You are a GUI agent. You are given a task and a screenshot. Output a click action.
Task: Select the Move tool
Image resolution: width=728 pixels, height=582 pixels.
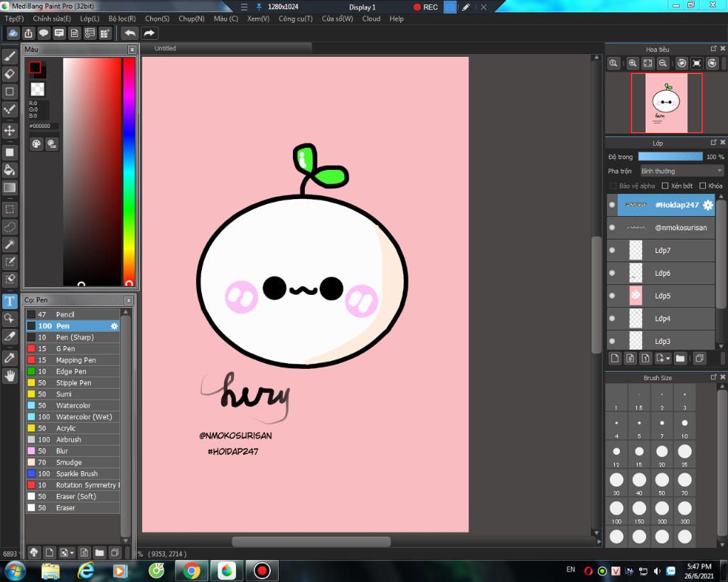[10, 131]
